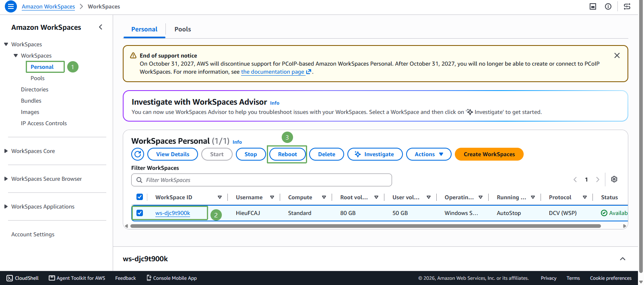Toggle the ws-djc9t900k details panel chevron
The height and width of the screenshot is (285, 644).
point(623,259)
